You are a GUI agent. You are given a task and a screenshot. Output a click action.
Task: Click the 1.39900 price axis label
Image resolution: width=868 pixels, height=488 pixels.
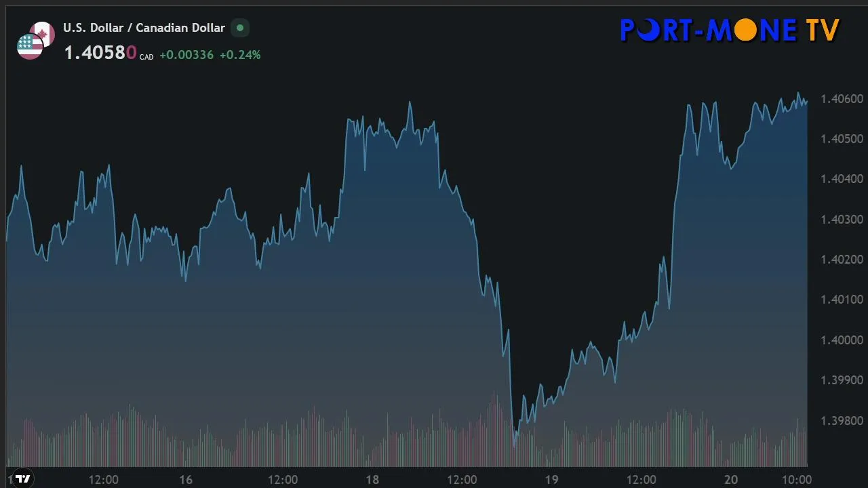click(842, 380)
